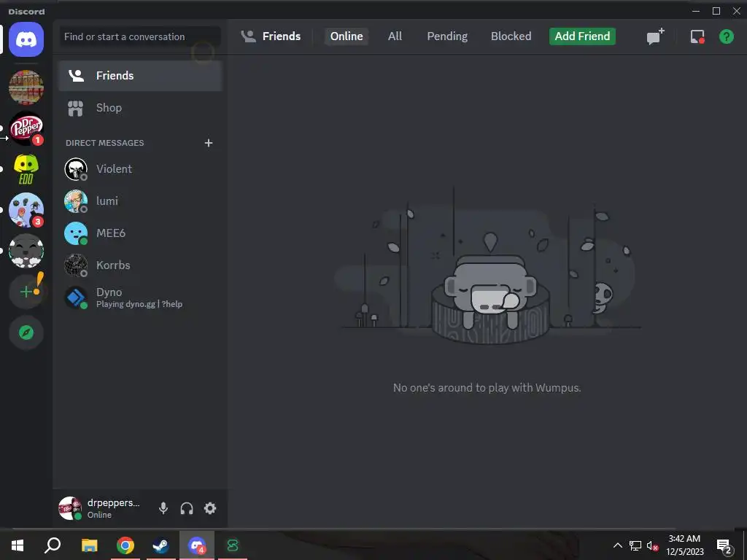The height and width of the screenshot is (560, 747).
Task: Open muted volume icon in tray
Action: tap(652, 545)
